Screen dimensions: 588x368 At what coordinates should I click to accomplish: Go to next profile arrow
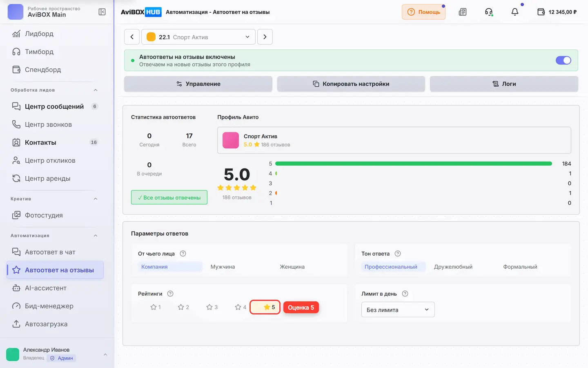pyautogui.click(x=265, y=37)
